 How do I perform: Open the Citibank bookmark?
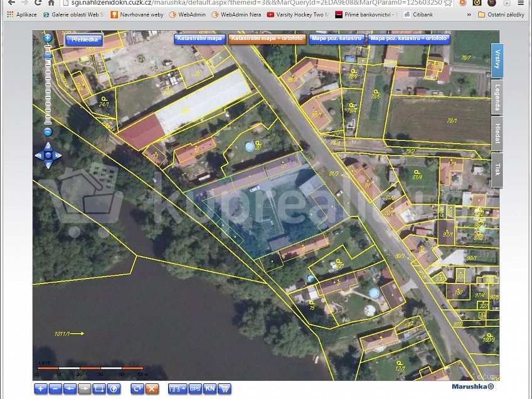(x=418, y=14)
